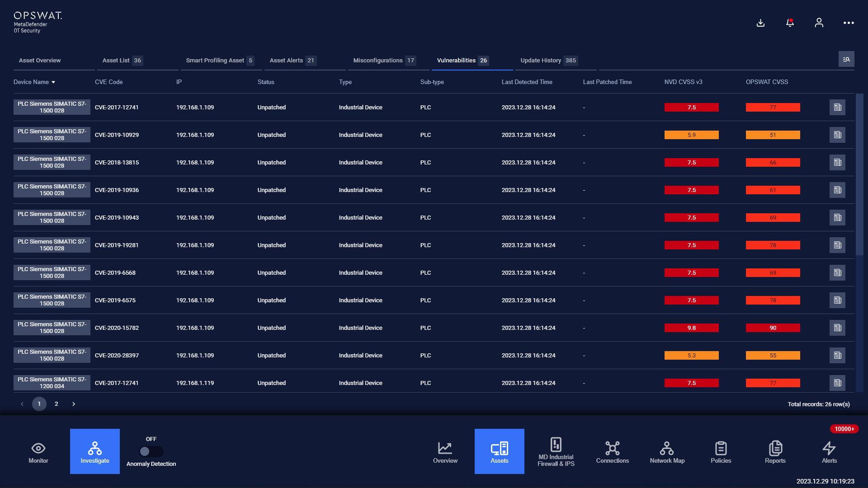Go to next page with right chevron

[x=74, y=404]
